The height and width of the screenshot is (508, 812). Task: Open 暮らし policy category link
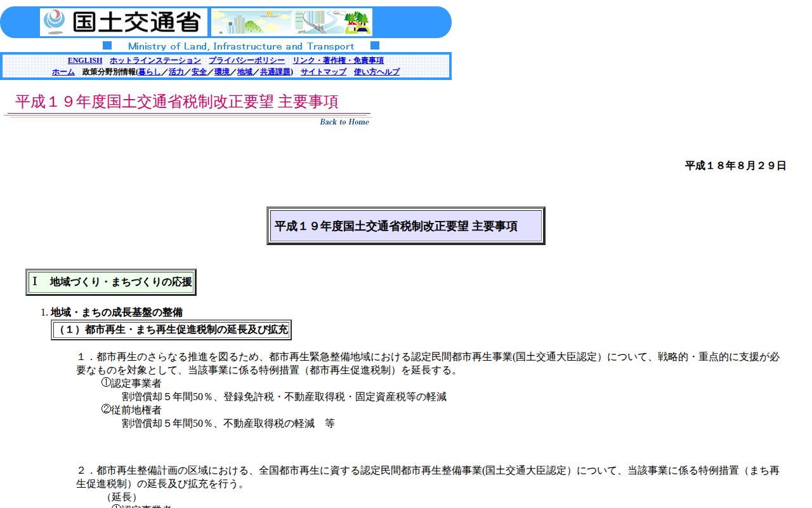tap(150, 72)
